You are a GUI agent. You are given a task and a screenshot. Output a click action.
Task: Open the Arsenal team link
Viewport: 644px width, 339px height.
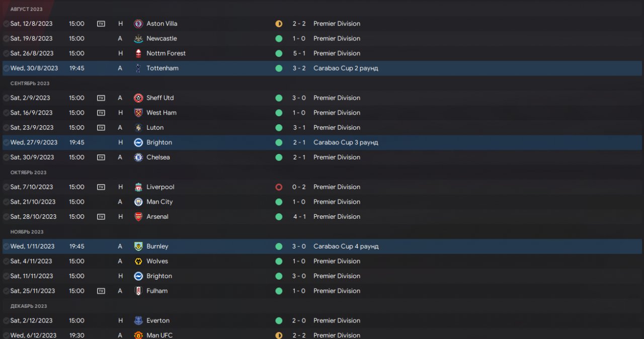pyautogui.click(x=157, y=217)
